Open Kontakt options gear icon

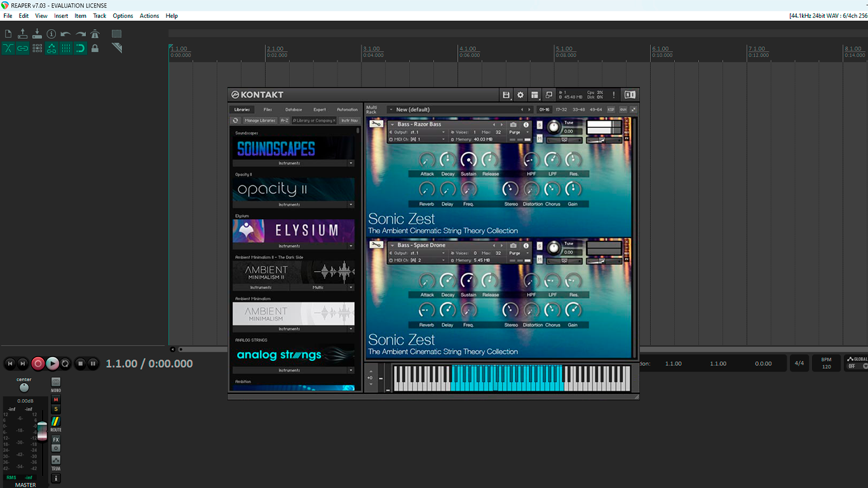click(520, 95)
